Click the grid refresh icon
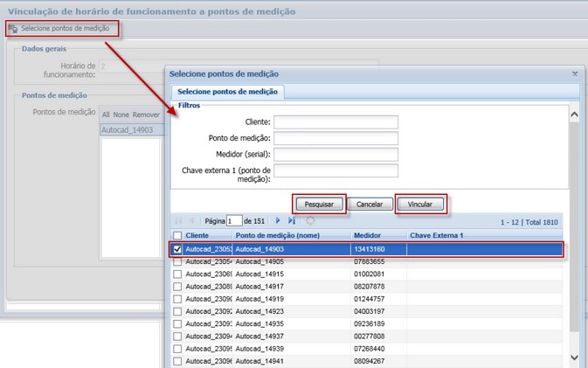 pos(310,221)
